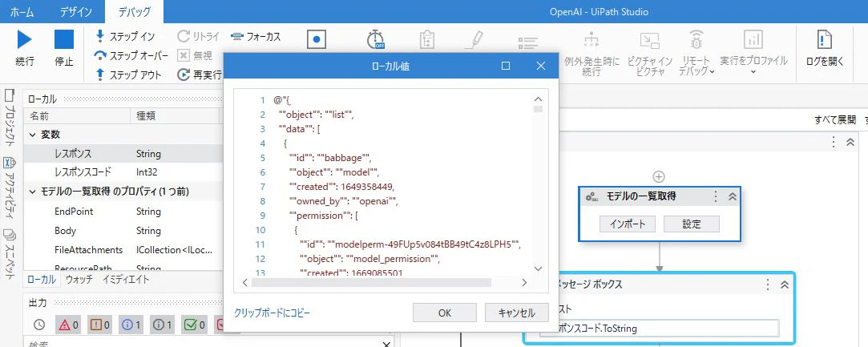Clear the Output search box with X

point(386,343)
